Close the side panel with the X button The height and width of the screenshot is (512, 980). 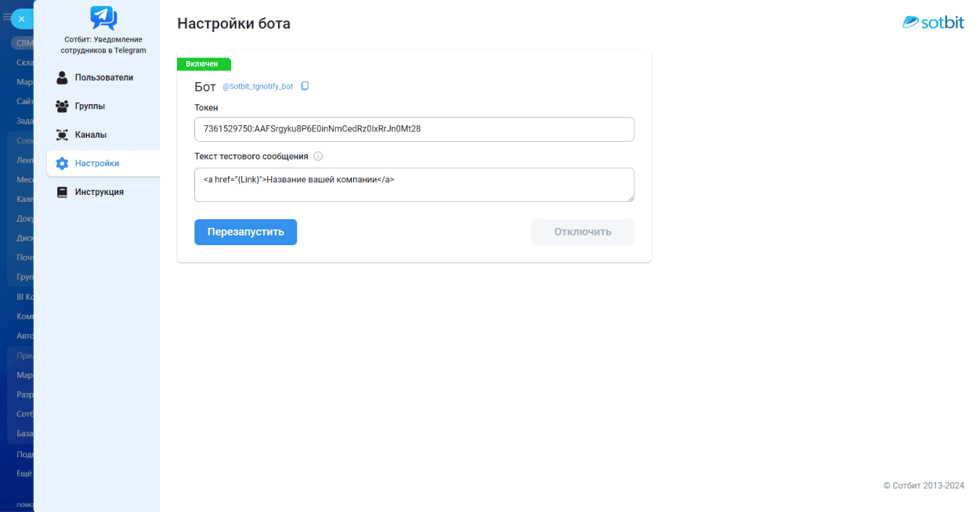coord(21,19)
